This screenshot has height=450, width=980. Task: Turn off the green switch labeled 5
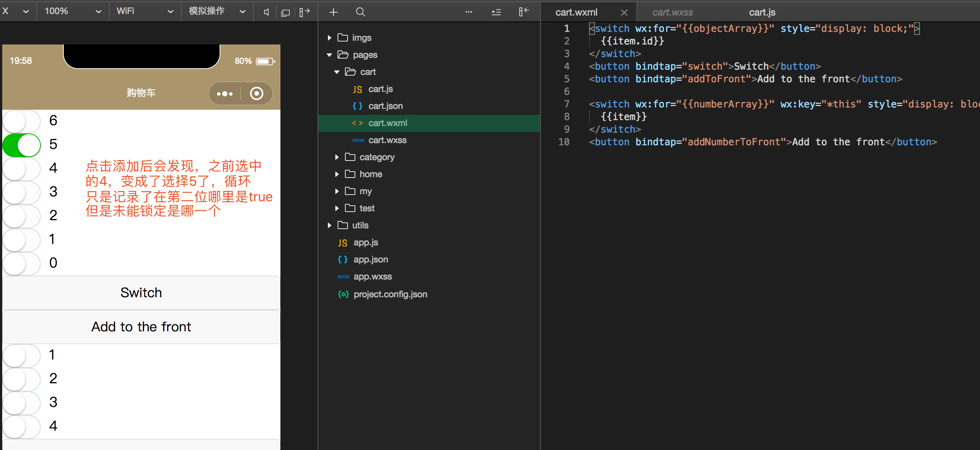[x=22, y=145]
